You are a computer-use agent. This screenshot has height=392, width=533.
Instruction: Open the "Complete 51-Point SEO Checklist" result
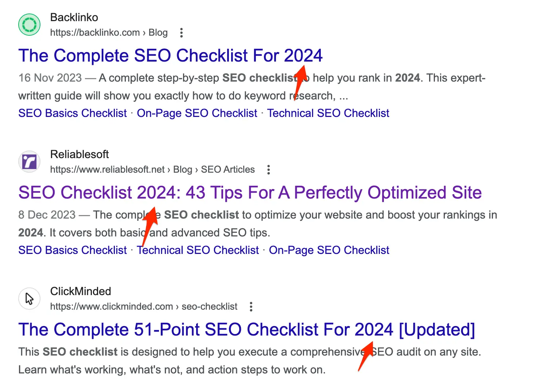[246, 330]
